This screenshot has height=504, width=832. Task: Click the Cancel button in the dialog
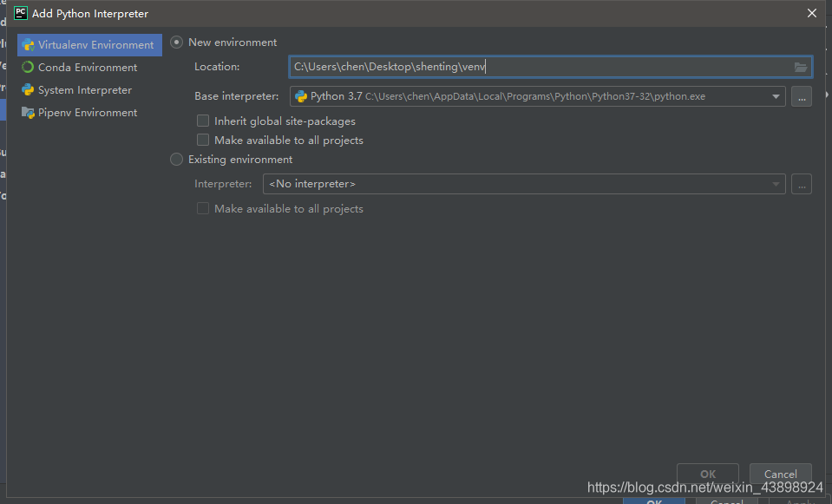(781, 474)
